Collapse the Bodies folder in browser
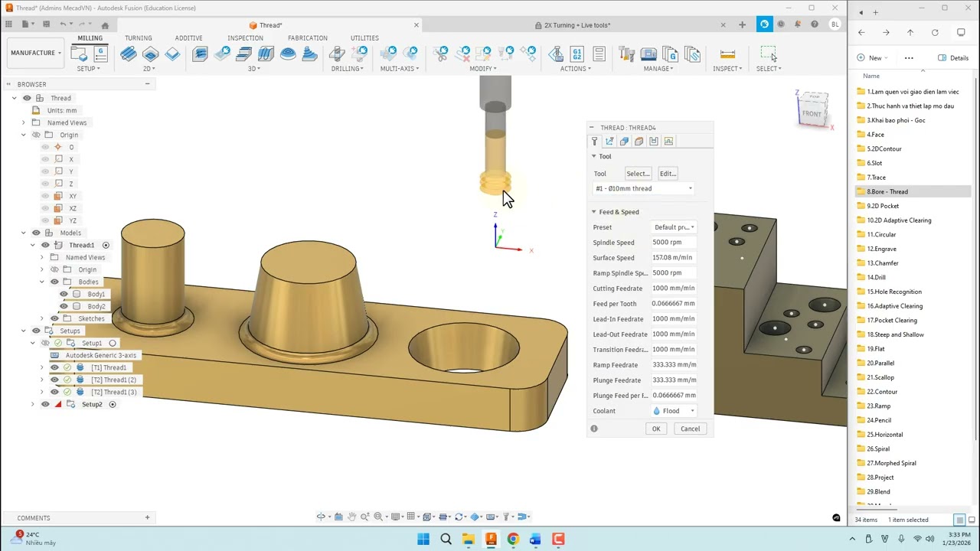980x551 pixels. pos(42,282)
